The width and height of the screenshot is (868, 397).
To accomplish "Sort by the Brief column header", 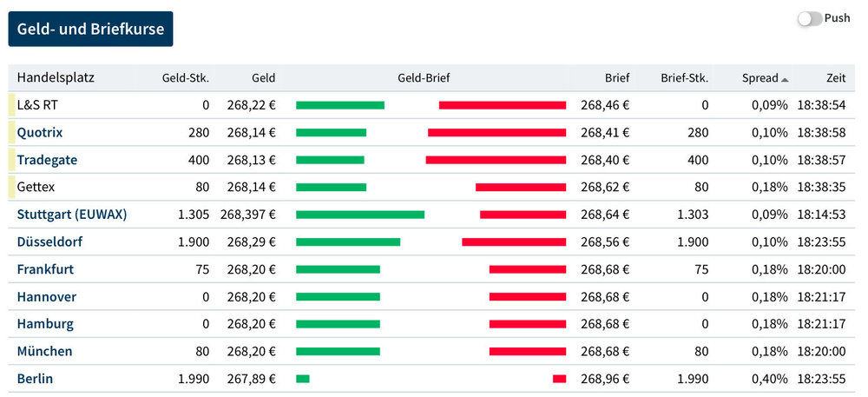I will [x=617, y=78].
